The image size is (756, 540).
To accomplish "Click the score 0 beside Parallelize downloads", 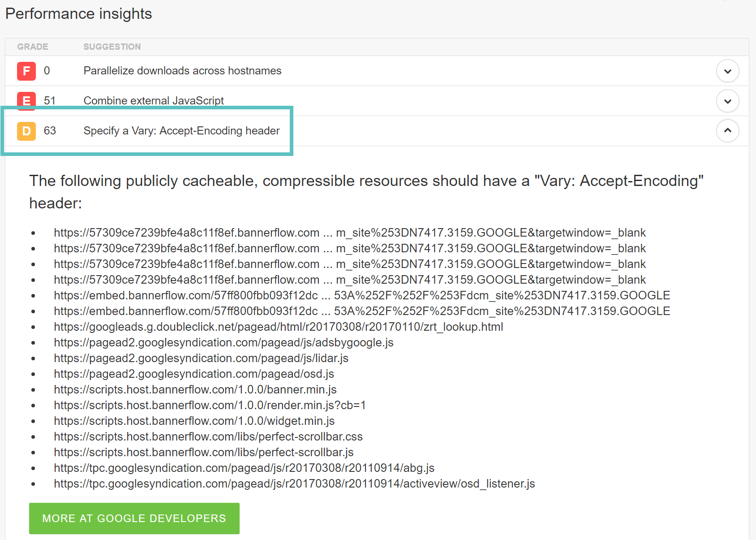I will (x=46, y=71).
